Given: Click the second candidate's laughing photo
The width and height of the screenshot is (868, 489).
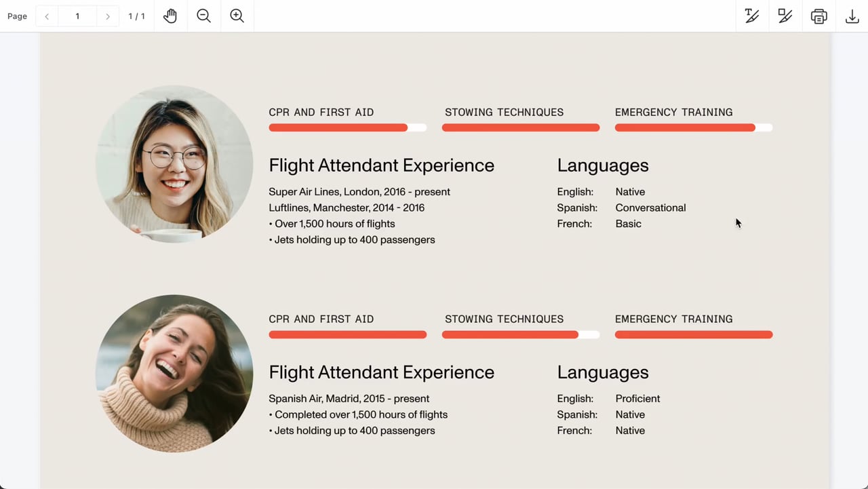Looking at the screenshot, I should click(x=174, y=373).
